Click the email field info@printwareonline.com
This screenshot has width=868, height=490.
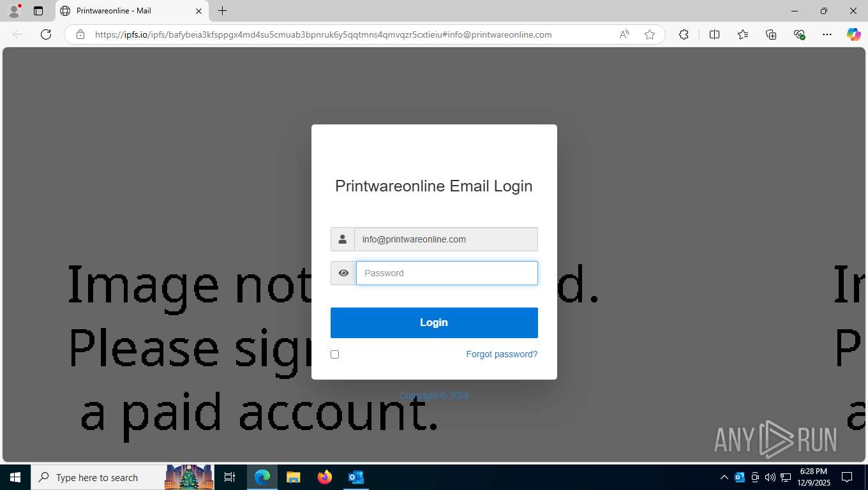pos(446,239)
